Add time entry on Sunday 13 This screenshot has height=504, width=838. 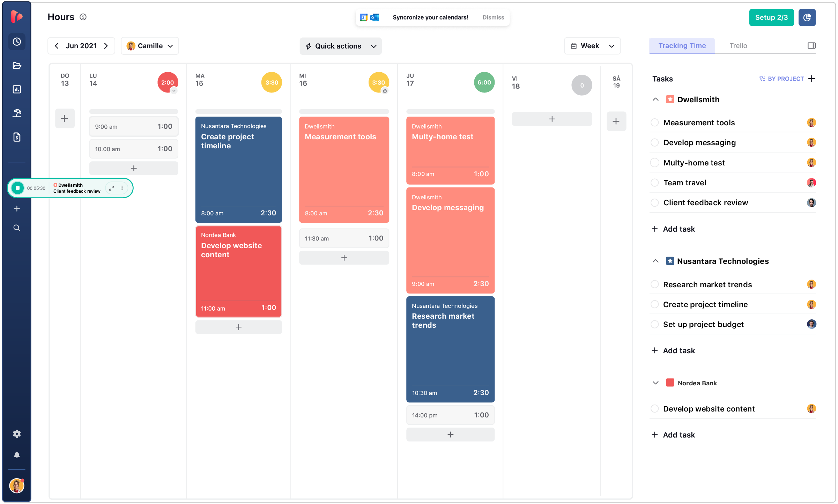pyautogui.click(x=65, y=118)
